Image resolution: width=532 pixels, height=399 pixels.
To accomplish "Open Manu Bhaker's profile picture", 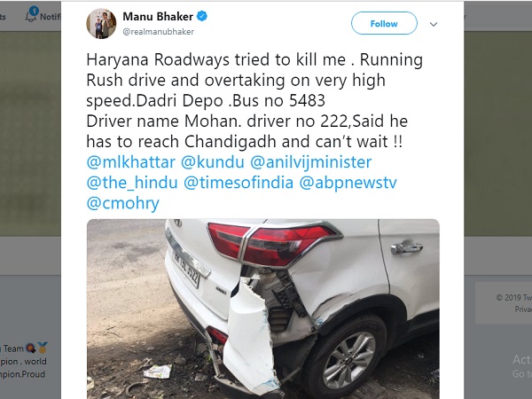I will [x=101, y=24].
